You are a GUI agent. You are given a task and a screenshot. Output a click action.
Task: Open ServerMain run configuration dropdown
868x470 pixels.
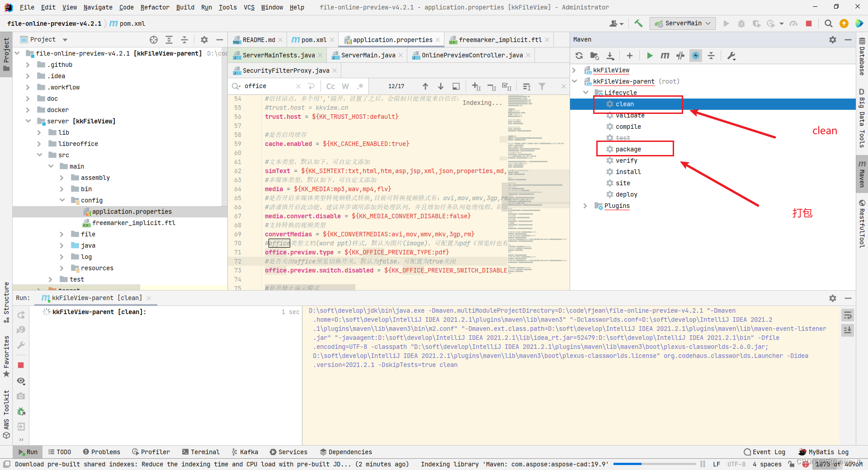(683, 23)
